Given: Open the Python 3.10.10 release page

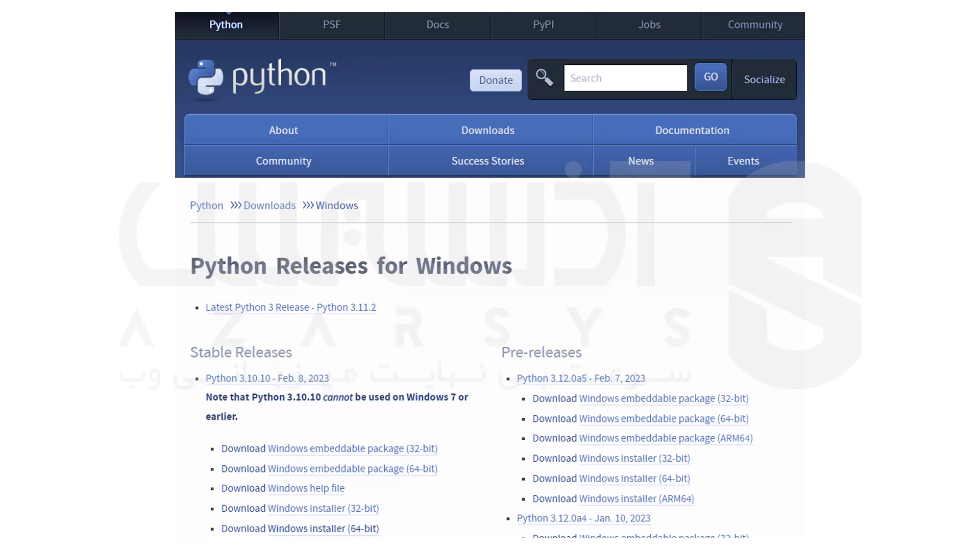Looking at the screenshot, I should point(266,378).
